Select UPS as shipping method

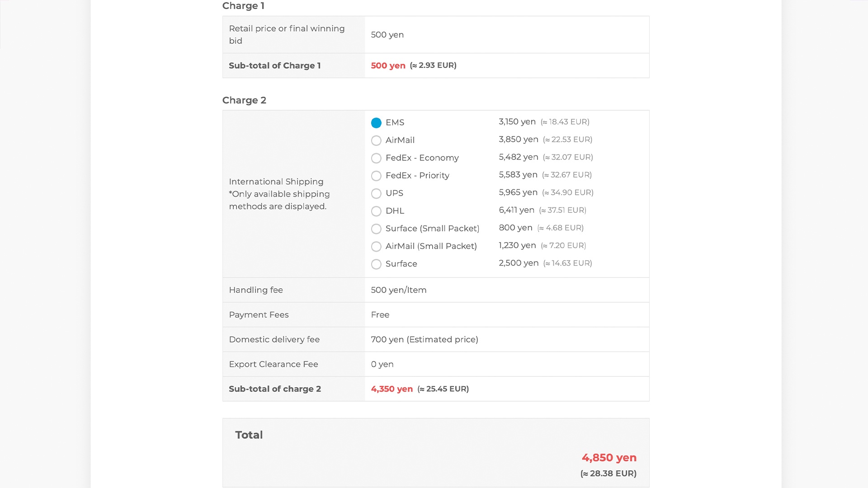(x=376, y=193)
